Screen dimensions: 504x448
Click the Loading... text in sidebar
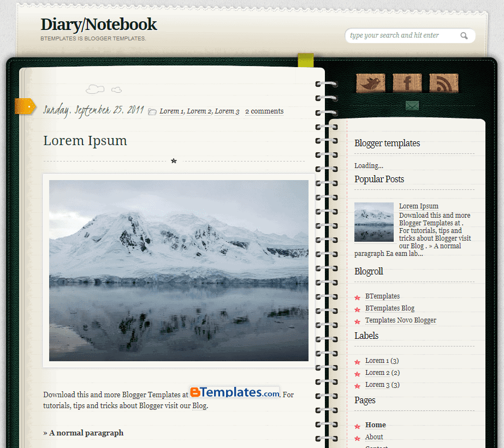(x=369, y=166)
